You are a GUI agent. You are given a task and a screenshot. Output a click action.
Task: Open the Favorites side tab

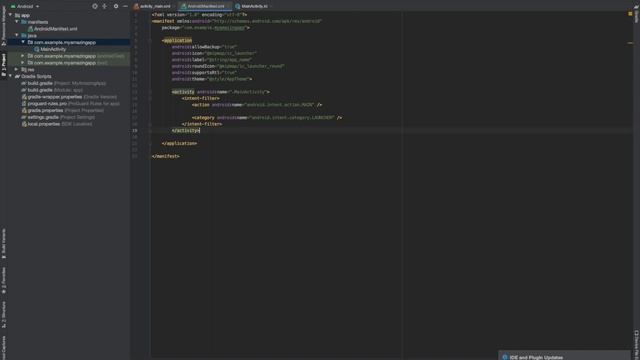pyautogui.click(x=4, y=281)
